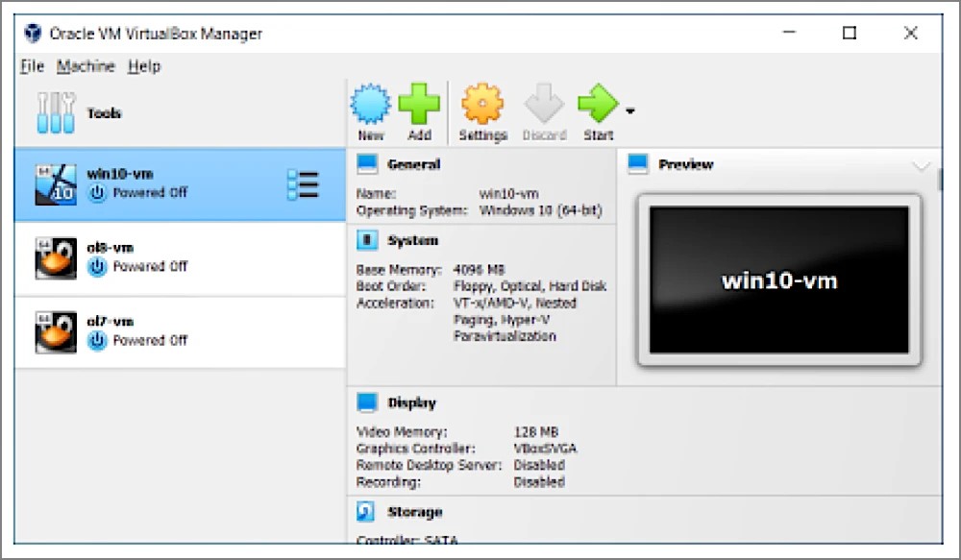Click the Storage section disk icon
961x560 pixels.
point(365,512)
